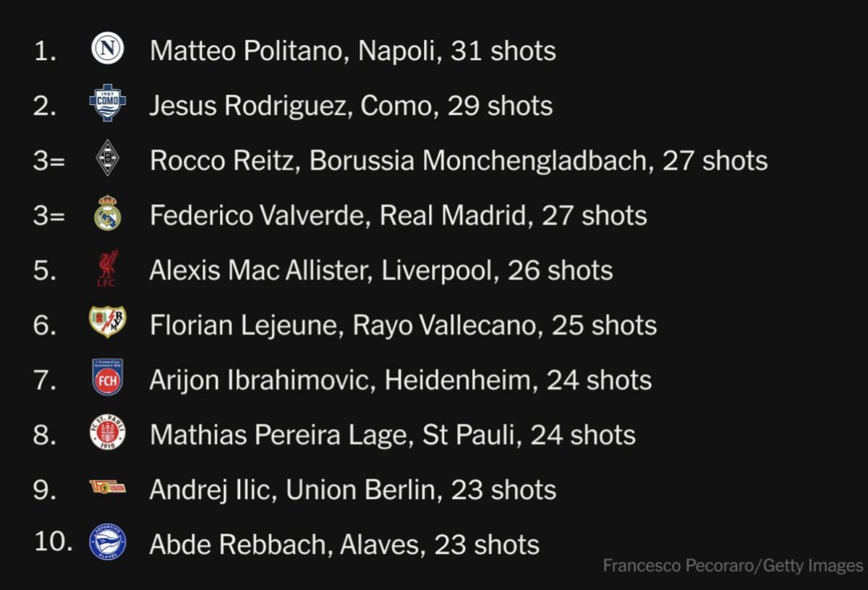The image size is (868, 590).
Task: Click the Alaves blue circular crest
Action: coord(108,542)
